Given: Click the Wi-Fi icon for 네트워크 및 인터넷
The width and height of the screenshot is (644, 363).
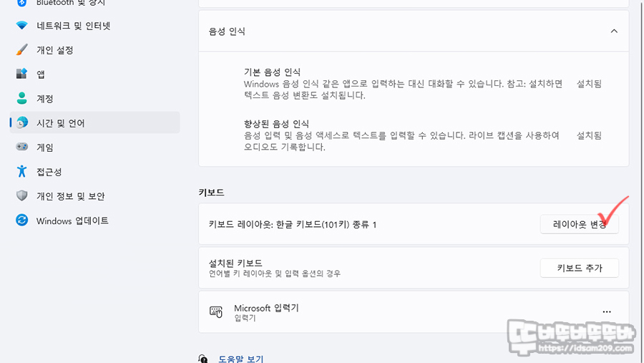Looking at the screenshot, I should pyautogui.click(x=21, y=26).
